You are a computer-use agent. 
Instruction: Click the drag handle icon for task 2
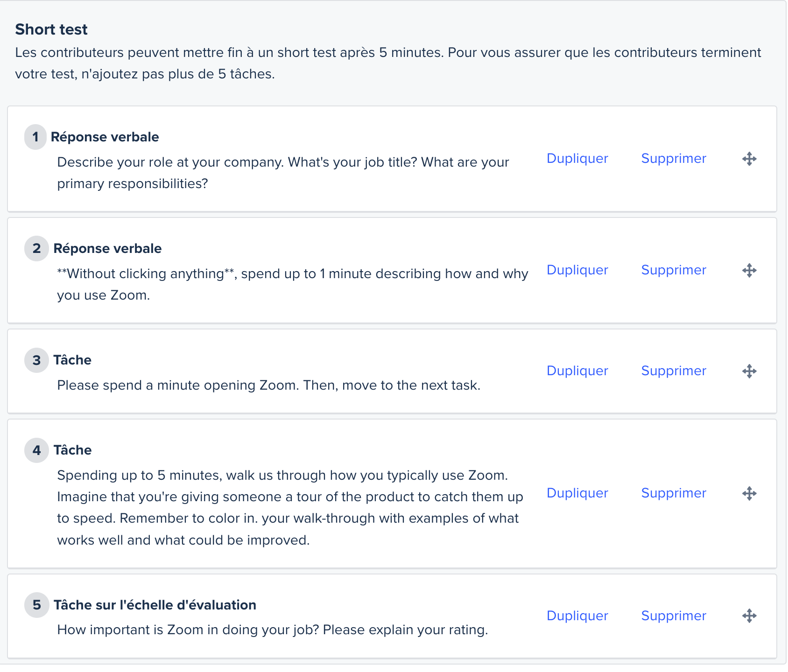point(749,270)
